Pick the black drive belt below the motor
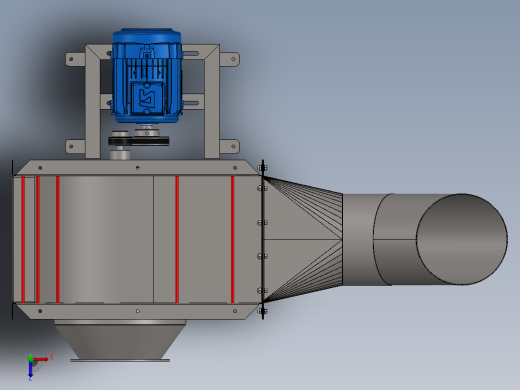The width and height of the screenshot is (520, 390). 139,141
